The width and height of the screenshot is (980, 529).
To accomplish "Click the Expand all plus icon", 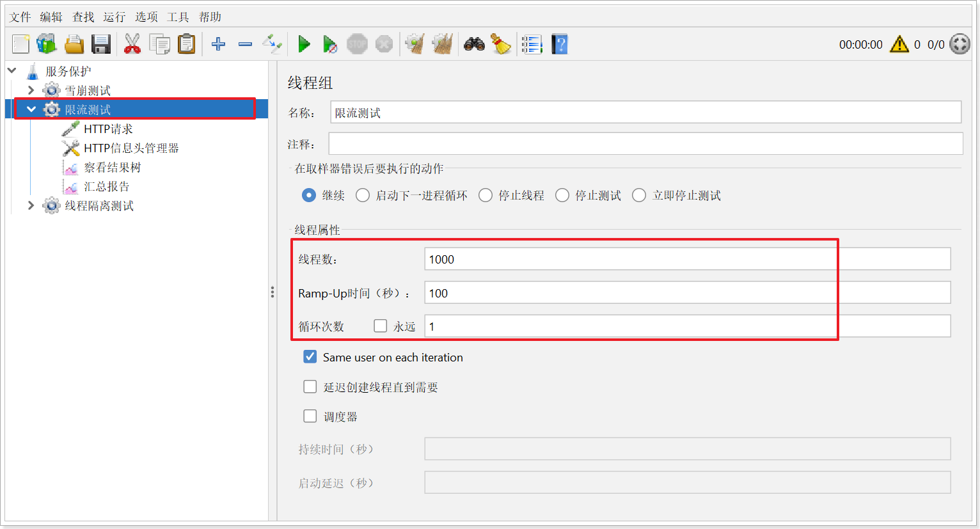I will [x=218, y=44].
